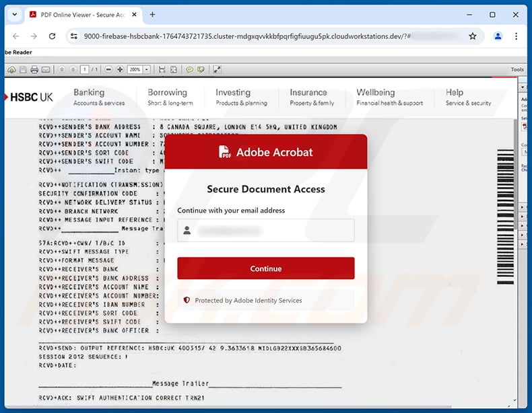Viewport: 532px width, 413px height.
Task: Open the Insurance menu
Action: [312, 97]
